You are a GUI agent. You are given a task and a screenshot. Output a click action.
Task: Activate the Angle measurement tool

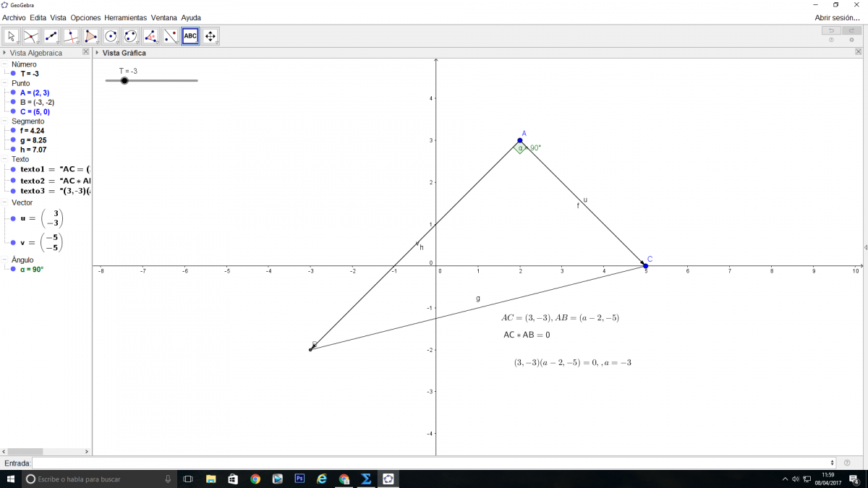(x=150, y=36)
